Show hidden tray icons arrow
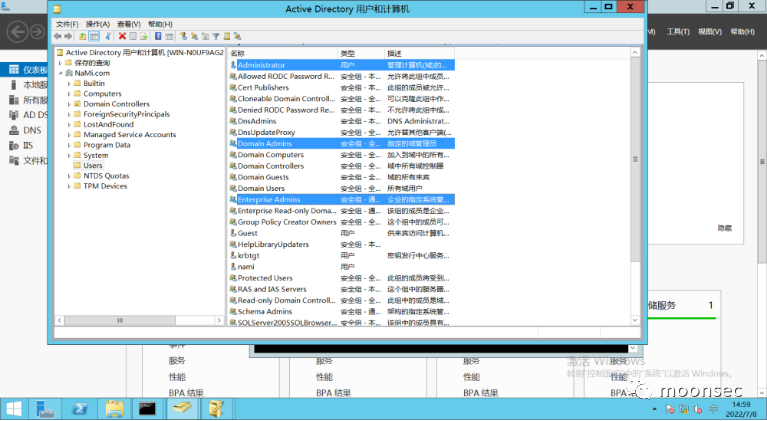767x421 pixels. click(x=654, y=409)
